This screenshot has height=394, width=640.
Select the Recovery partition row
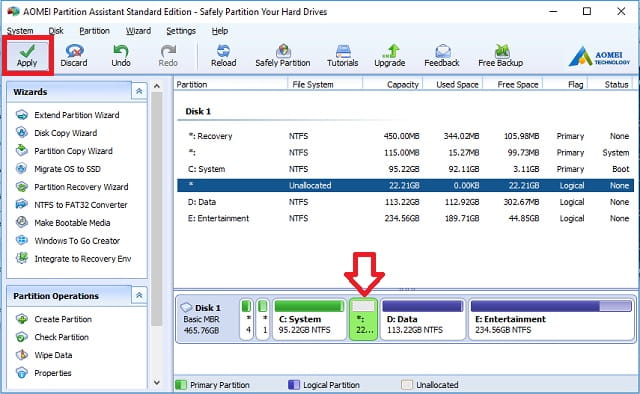point(406,136)
